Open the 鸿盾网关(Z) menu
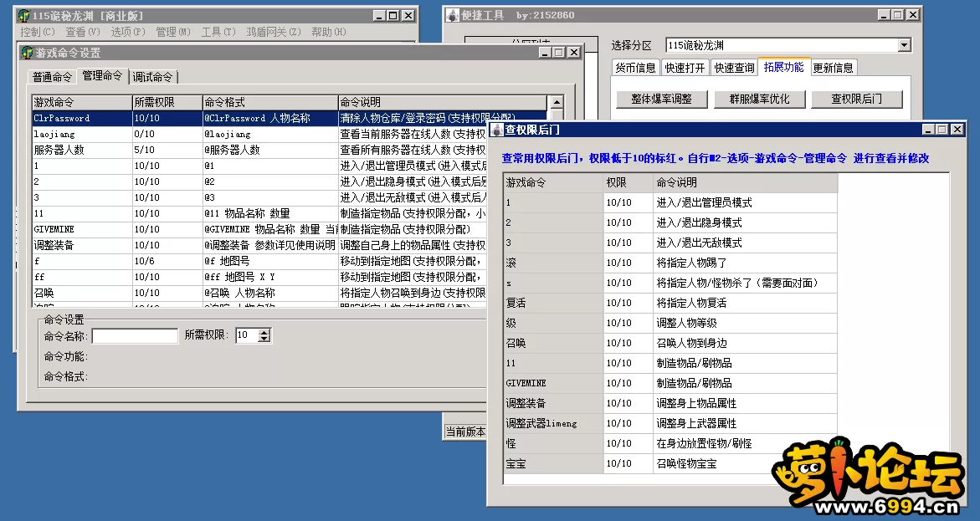The width and height of the screenshot is (980, 521). 273,32
